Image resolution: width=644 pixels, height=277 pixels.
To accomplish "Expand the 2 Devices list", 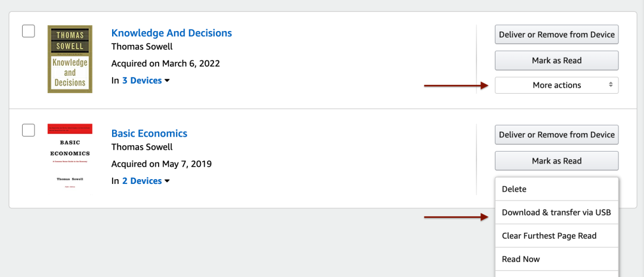I will click(142, 181).
